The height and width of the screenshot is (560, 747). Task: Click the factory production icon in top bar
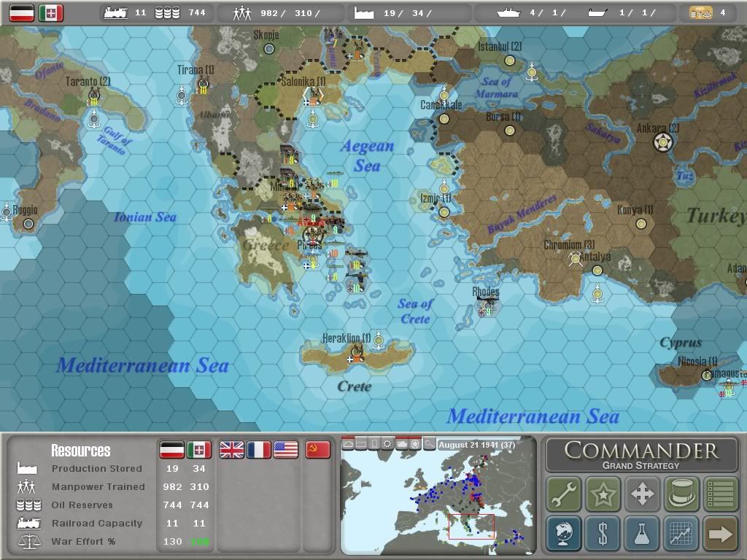(x=364, y=13)
